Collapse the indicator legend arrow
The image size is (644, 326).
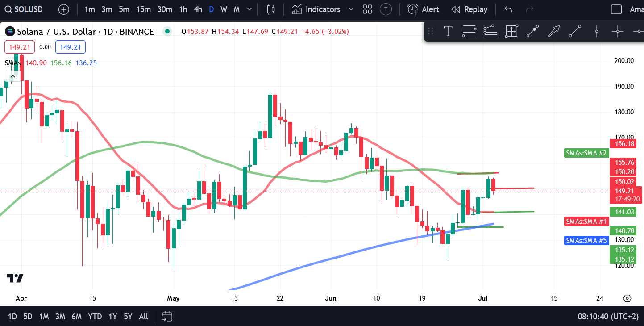[x=13, y=77]
